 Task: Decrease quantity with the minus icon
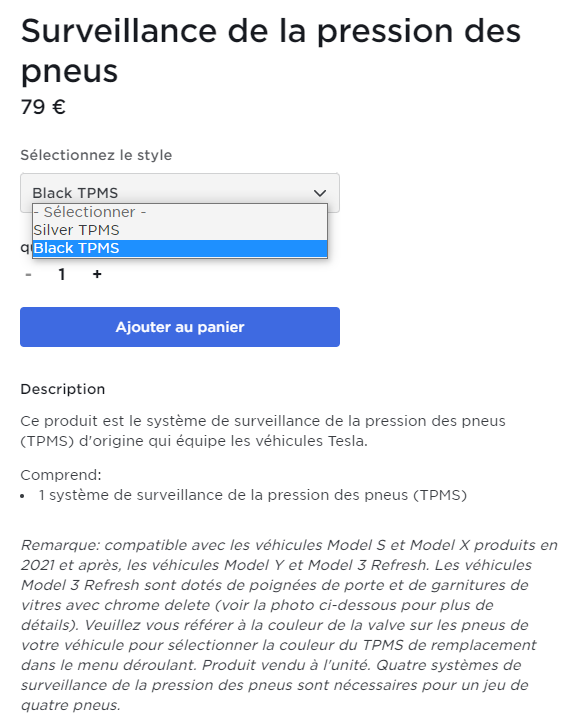point(28,274)
